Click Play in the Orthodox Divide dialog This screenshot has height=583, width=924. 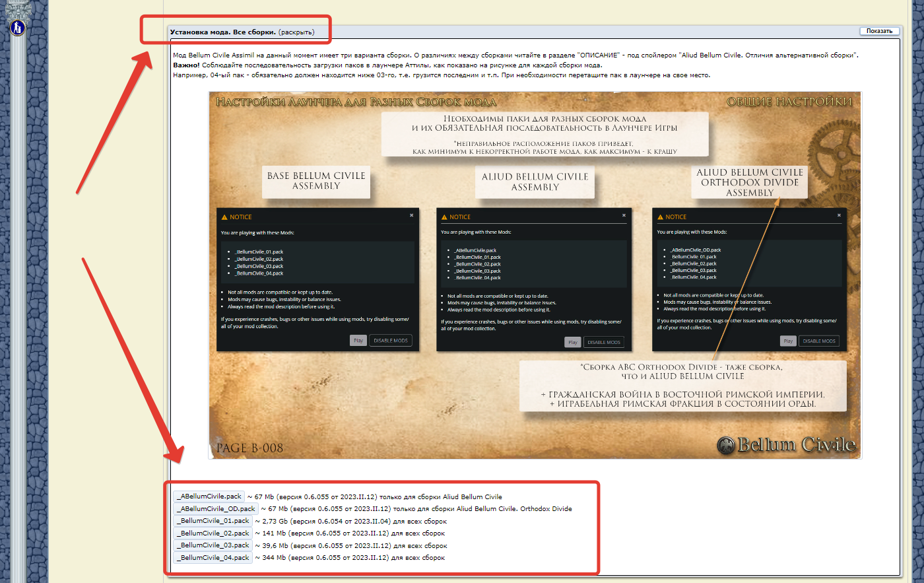coord(788,341)
